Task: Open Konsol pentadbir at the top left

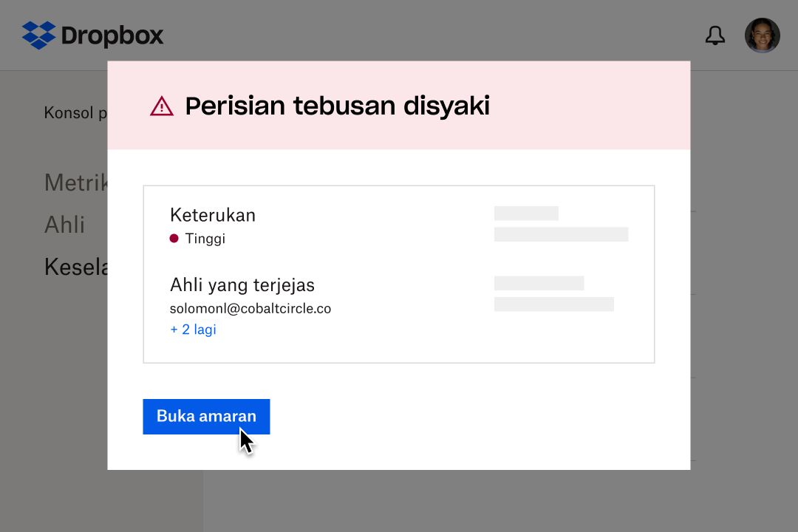Action: [75, 112]
